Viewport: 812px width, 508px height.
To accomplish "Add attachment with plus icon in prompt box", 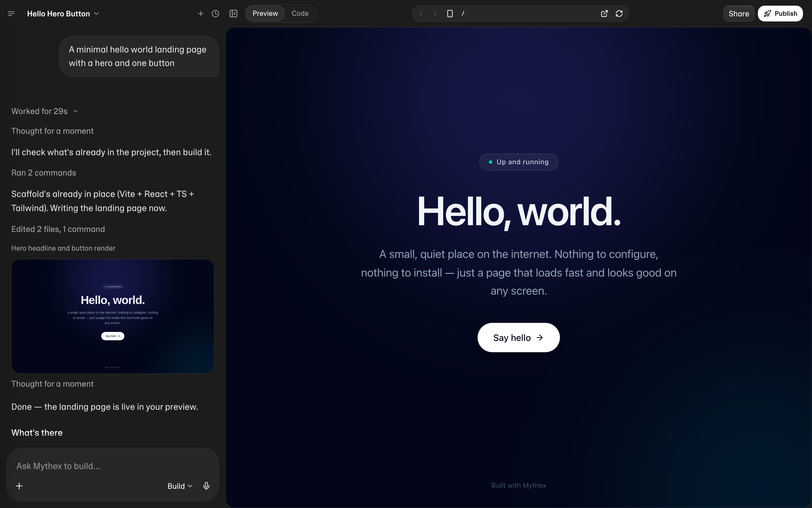I will [19, 486].
